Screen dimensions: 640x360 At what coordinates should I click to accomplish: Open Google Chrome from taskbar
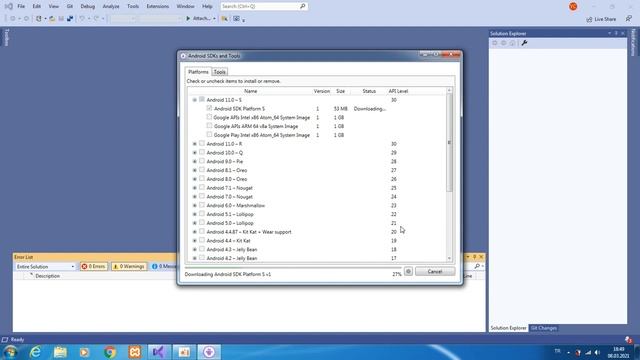[109, 352]
